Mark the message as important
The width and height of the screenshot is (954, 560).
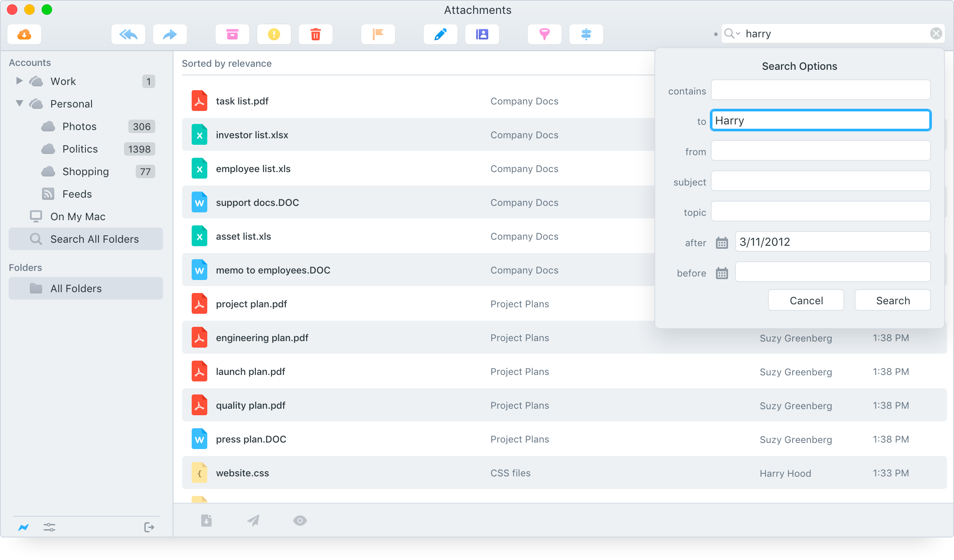pos(274,34)
